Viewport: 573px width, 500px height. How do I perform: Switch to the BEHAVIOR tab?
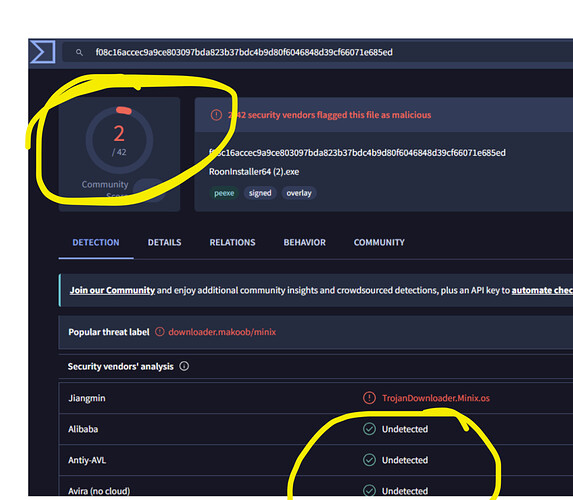(x=304, y=242)
